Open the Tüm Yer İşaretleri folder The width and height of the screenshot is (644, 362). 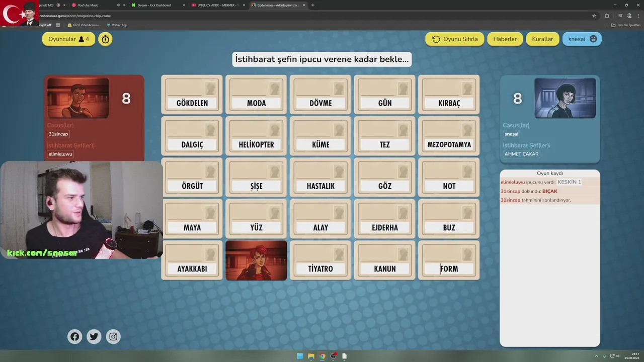(626, 25)
